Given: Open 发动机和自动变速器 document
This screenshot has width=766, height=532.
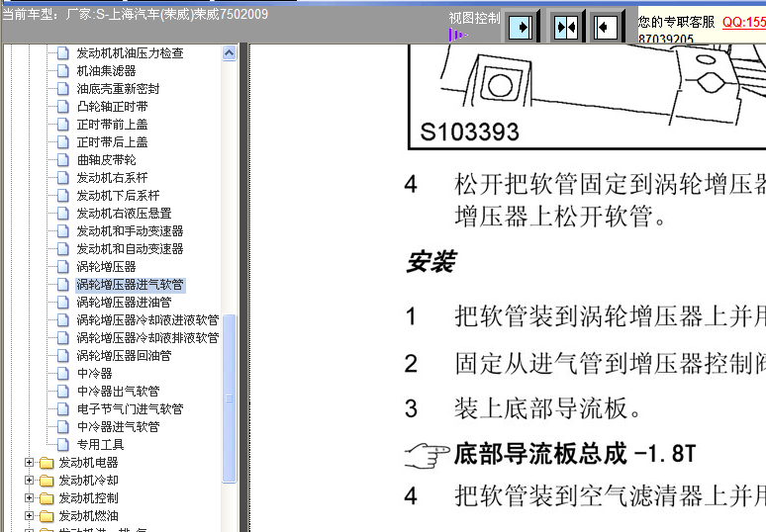Looking at the screenshot, I should click(130, 249).
